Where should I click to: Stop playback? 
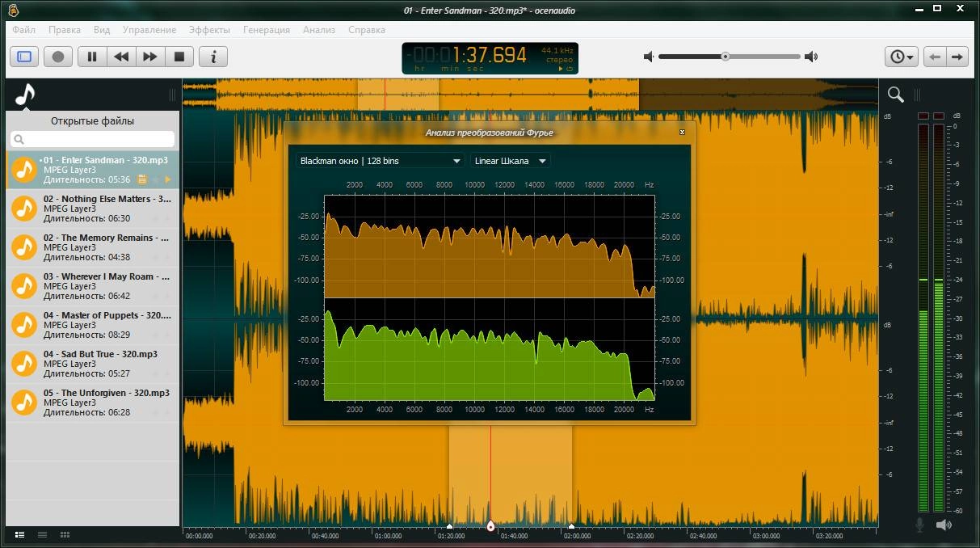(179, 57)
